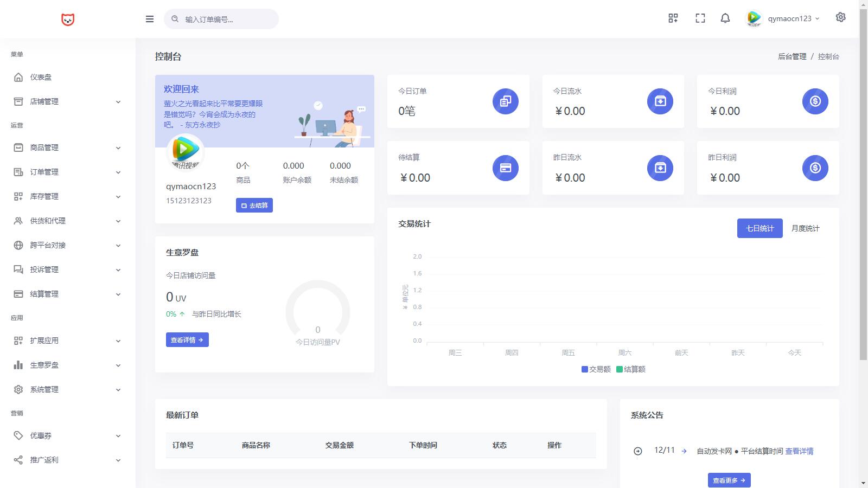Click the 今日订单 card icon
The image size is (868, 488).
[x=505, y=101]
